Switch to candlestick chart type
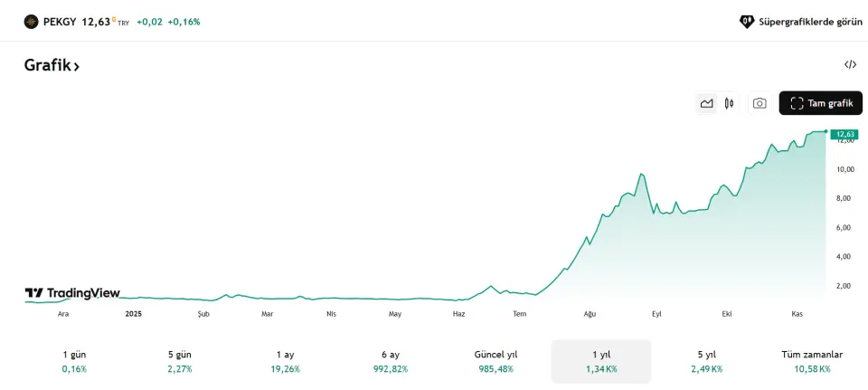The image size is (868, 390). 729,103
